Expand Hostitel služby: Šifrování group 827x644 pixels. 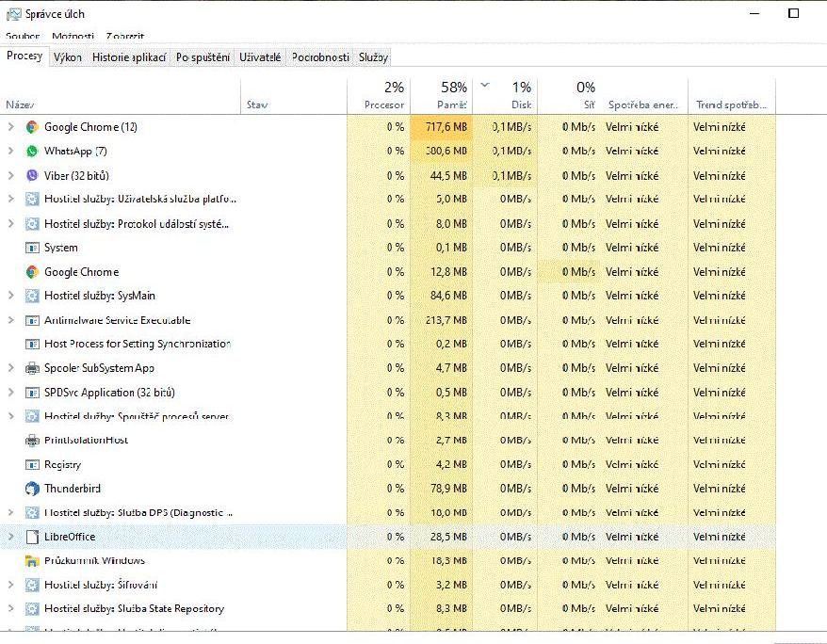click(x=10, y=585)
